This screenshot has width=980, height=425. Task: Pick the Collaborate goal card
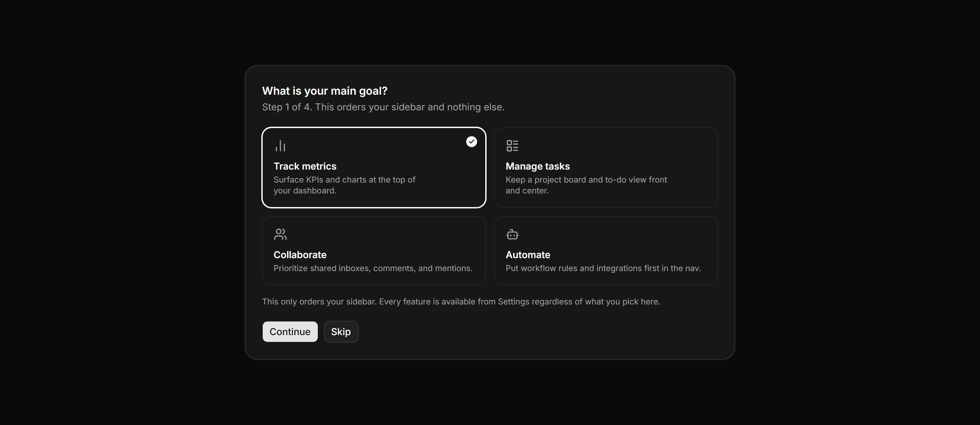point(374,251)
